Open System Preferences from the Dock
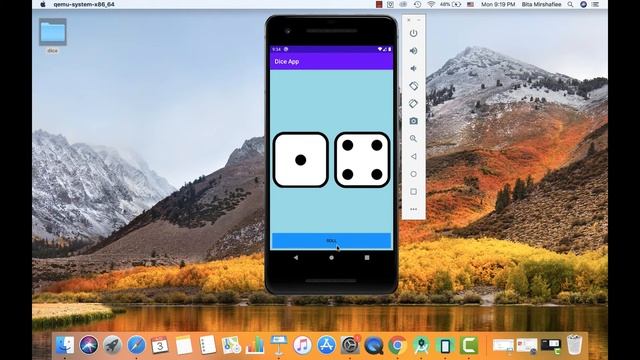 coord(350,345)
